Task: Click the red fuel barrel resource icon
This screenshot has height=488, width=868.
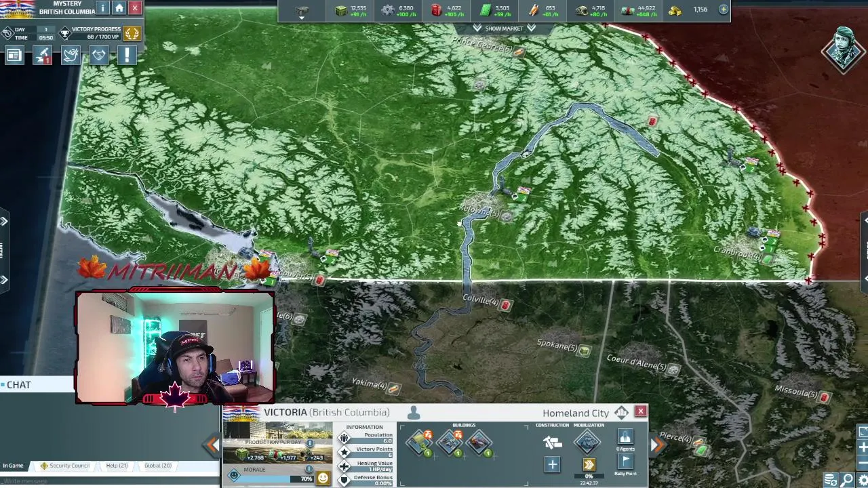Action: [x=436, y=10]
